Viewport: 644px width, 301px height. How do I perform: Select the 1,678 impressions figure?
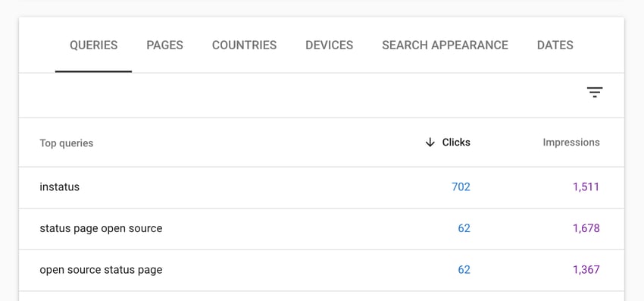[586, 228]
